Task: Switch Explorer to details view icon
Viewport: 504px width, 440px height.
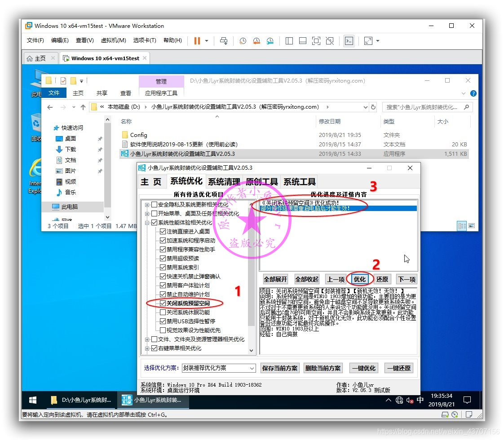Action: (462, 226)
